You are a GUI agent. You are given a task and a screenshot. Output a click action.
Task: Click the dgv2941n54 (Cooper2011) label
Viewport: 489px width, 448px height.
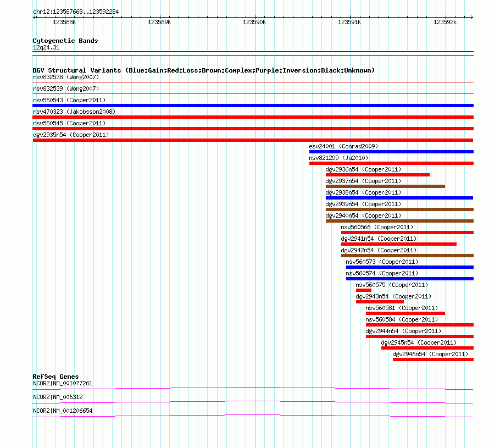tap(379, 239)
